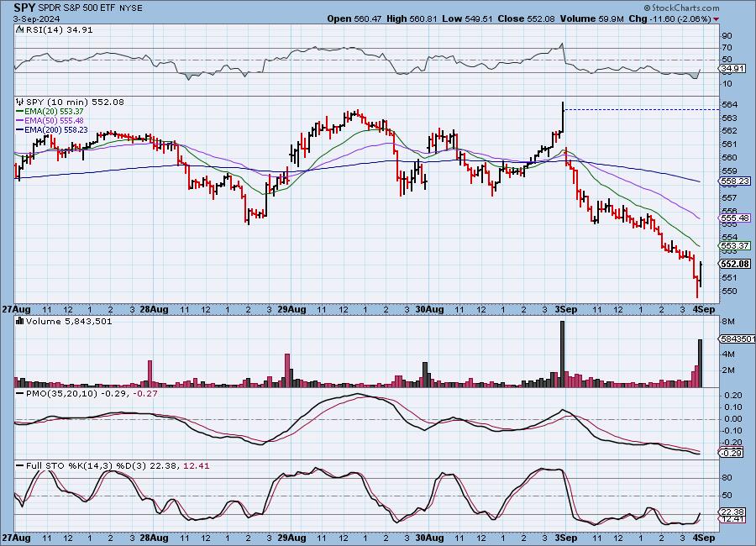Click the SPY ticker symbol in the header
This screenshot has width=756, height=546.
tap(24, 8)
